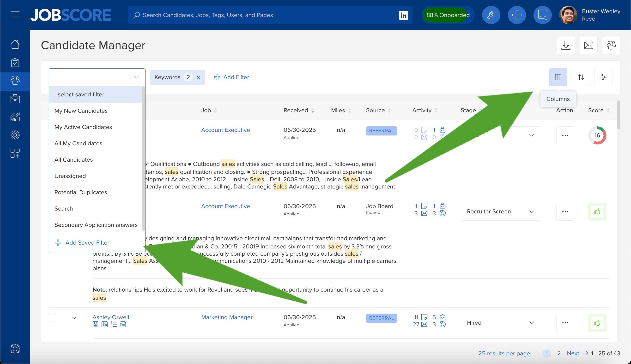Click Ashley Orwell's notes document icon
Viewport: 631px width, 364px height.
coord(123,324)
